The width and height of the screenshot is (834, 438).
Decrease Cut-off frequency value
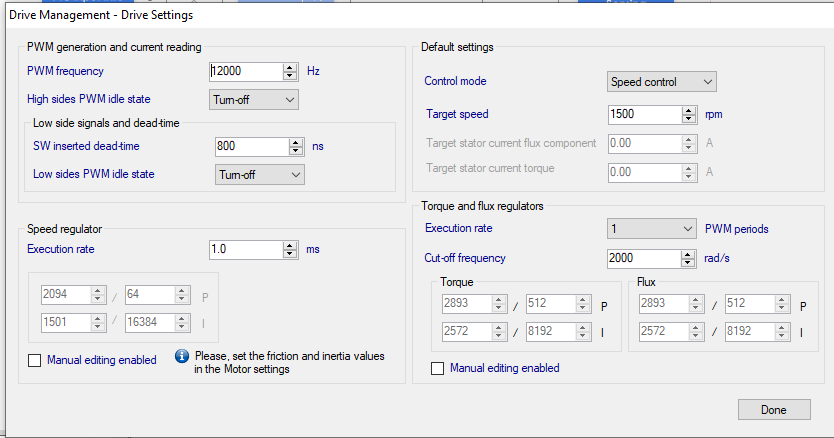(x=688, y=263)
